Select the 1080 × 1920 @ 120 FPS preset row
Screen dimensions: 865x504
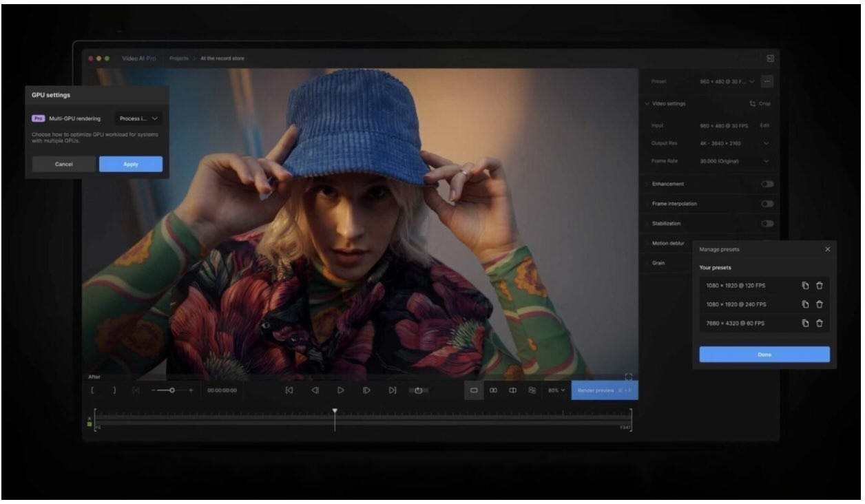[764, 286]
